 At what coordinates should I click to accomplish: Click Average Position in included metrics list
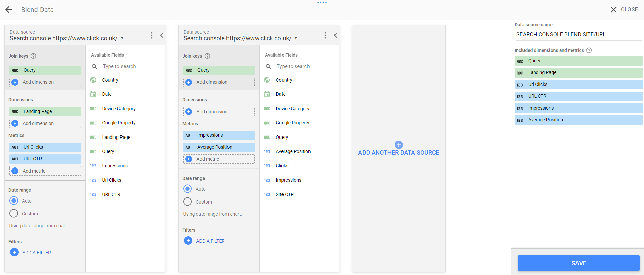pyautogui.click(x=579, y=120)
